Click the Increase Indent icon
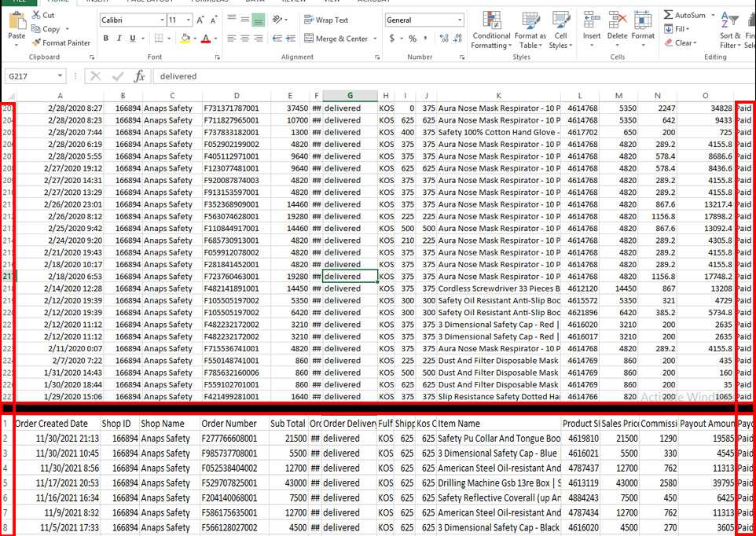 pyautogui.click(x=290, y=39)
